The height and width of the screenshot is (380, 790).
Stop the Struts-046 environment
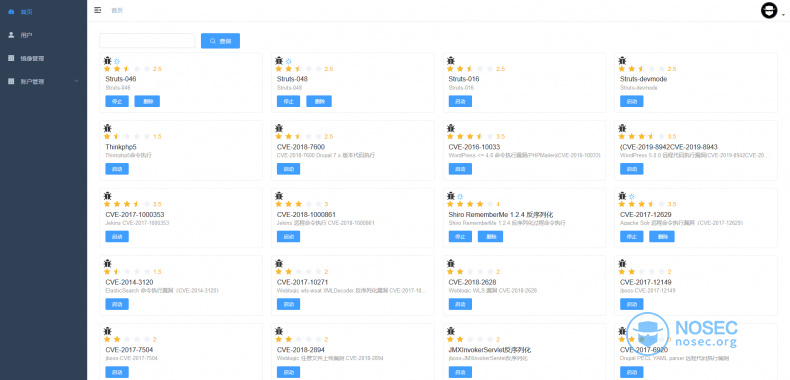[117, 101]
